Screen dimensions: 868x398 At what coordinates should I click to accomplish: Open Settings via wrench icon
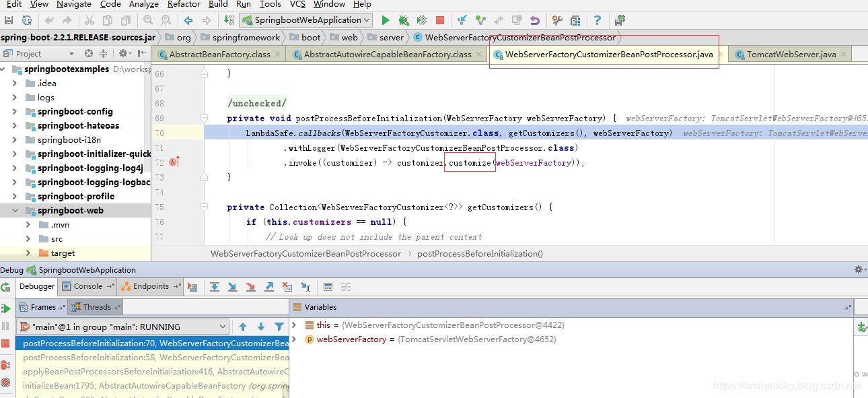[x=557, y=20]
